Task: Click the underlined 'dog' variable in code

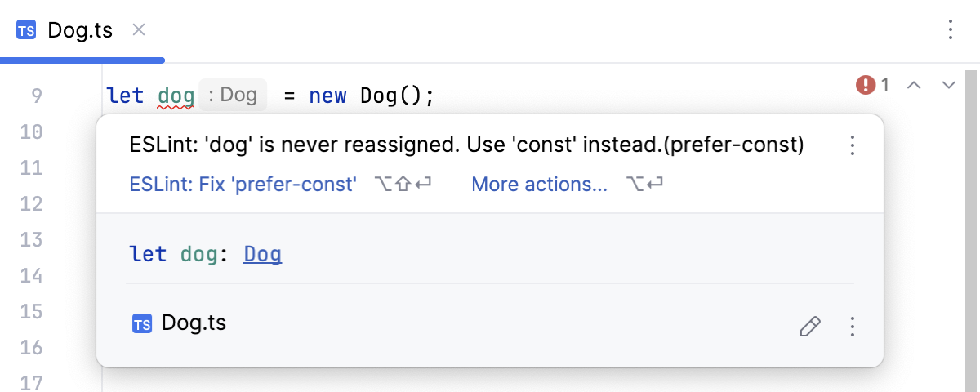Action: (176, 96)
